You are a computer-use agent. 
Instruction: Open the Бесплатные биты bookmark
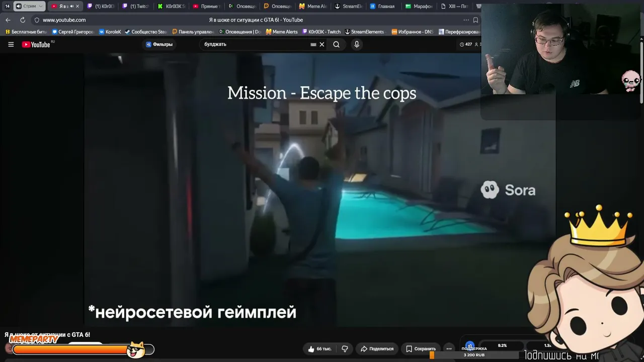click(x=26, y=32)
